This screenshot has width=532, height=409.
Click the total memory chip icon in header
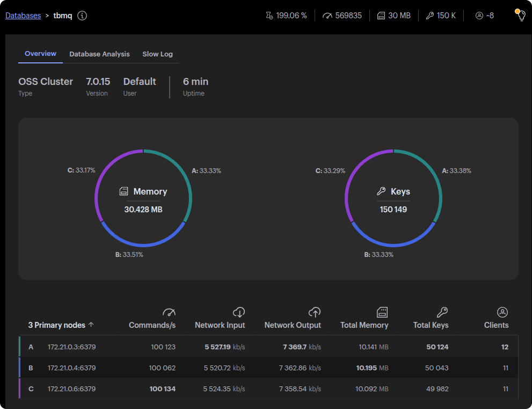coord(381,16)
